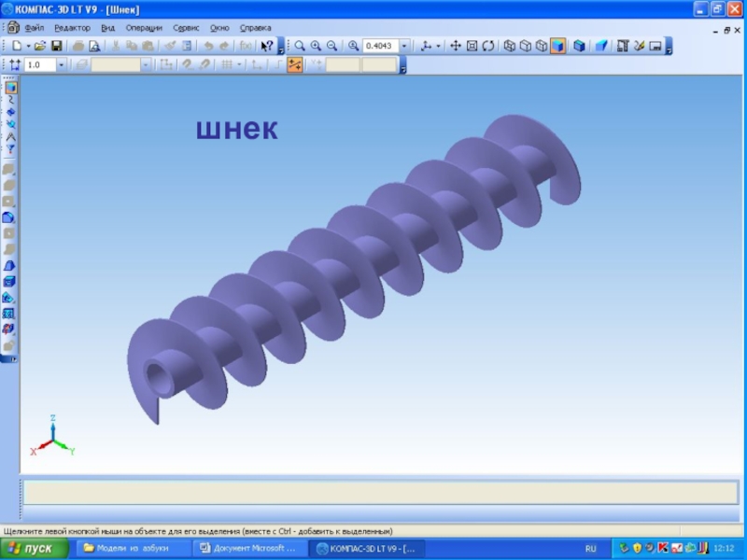Click the section by surface icon
Image resolution: width=747 pixels, height=560 pixels.
(x=9, y=298)
